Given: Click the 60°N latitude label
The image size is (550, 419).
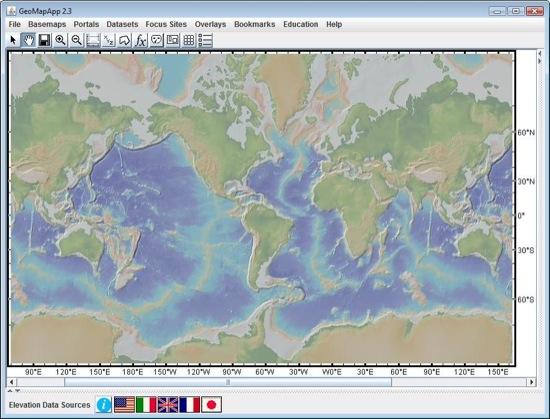Looking at the screenshot, I should (526, 133).
